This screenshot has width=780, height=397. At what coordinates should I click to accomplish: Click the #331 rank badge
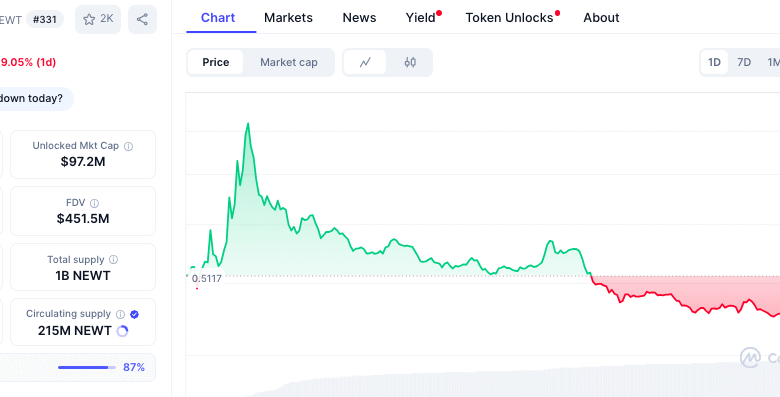tap(45, 19)
